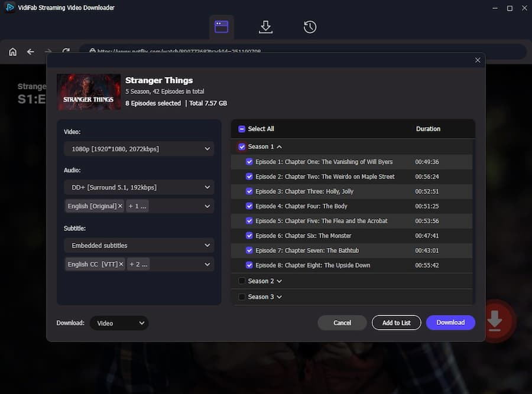This screenshot has width=532, height=394.
Task: Click the browser Home icon
Action: (x=12, y=51)
